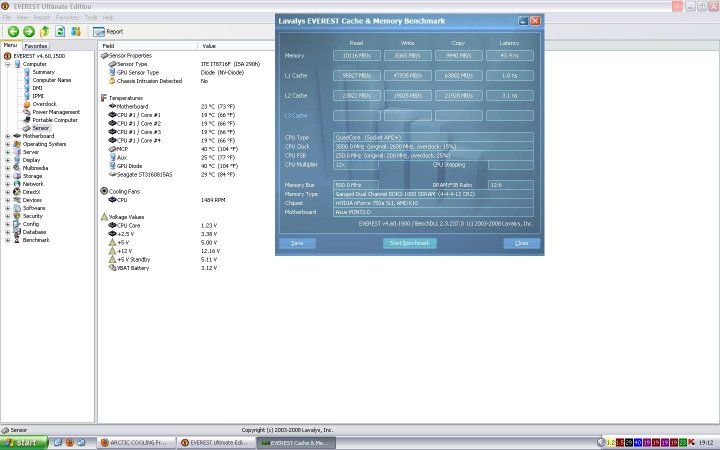Select DMI in the tree
The height and width of the screenshot is (450, 720).
[37, 88]
